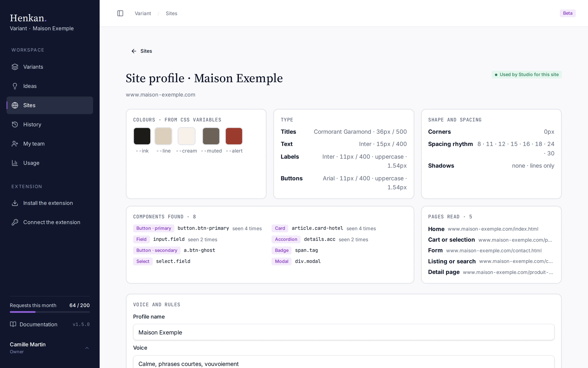
Task: Click the Modal component tag
Action: 282,261
